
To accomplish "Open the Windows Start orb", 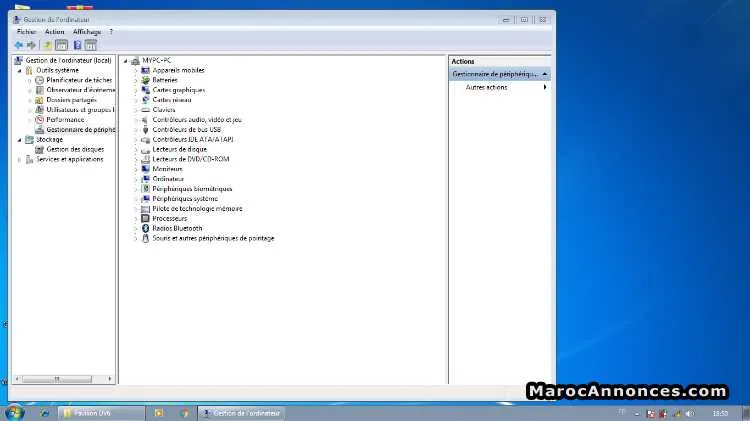I will [x=13, y=412].
